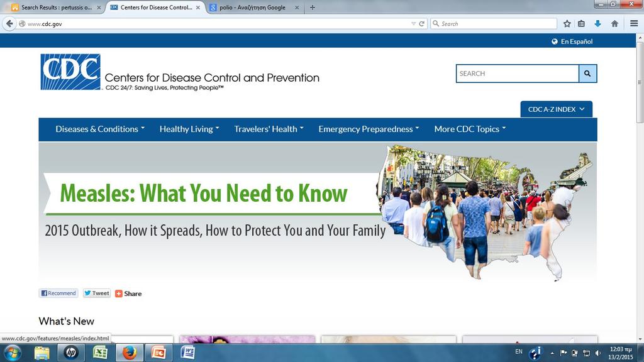
Task: Open Windows Explorer from the taskbar
Action: (42, 353)
